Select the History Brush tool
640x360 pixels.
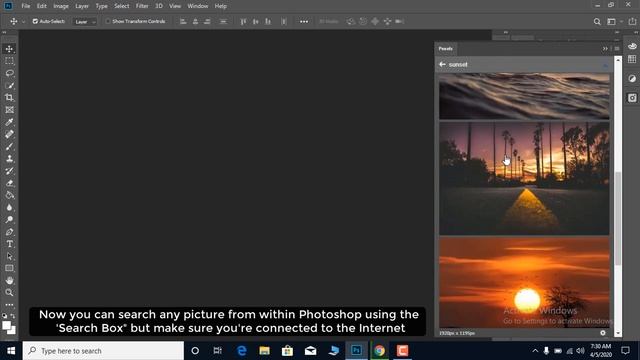pos(9,171)
